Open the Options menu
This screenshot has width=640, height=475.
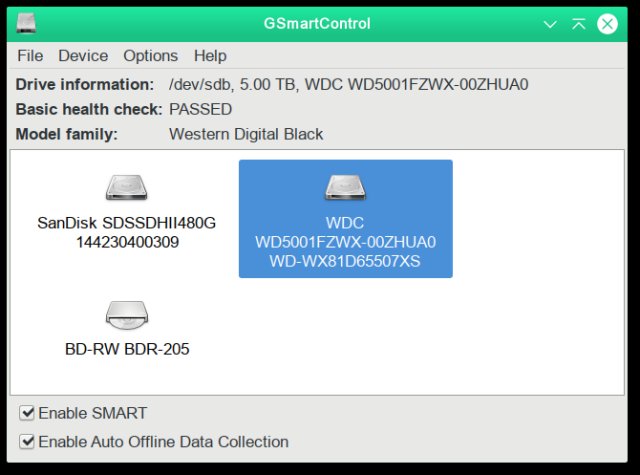click(x=151, y=55)
